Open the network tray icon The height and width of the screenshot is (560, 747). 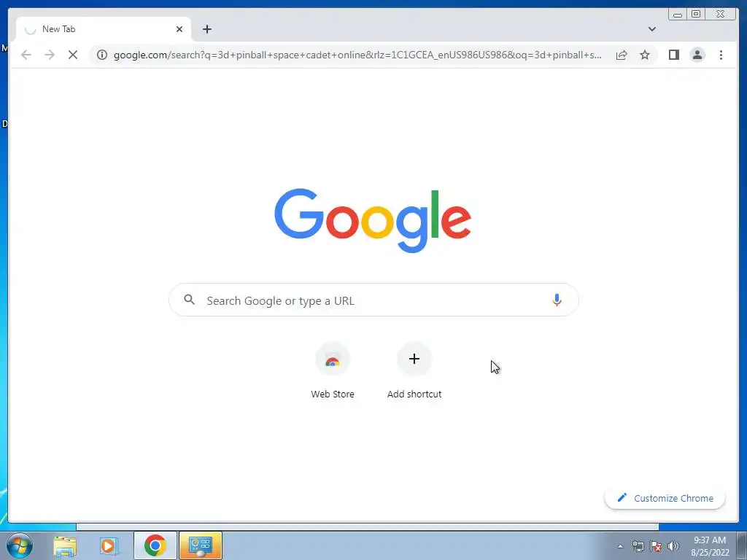pyautogui.click(x=638, y=546)
